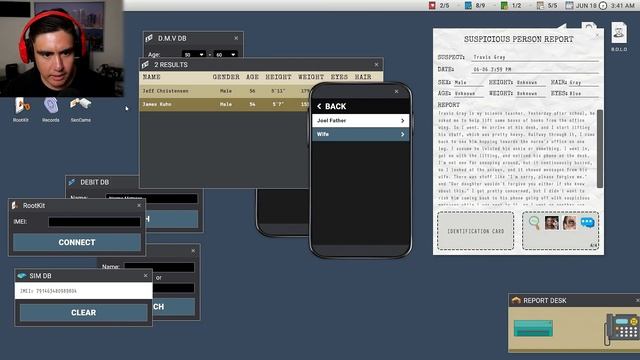Click the blue status icon showing 8/9

point(468,5)
